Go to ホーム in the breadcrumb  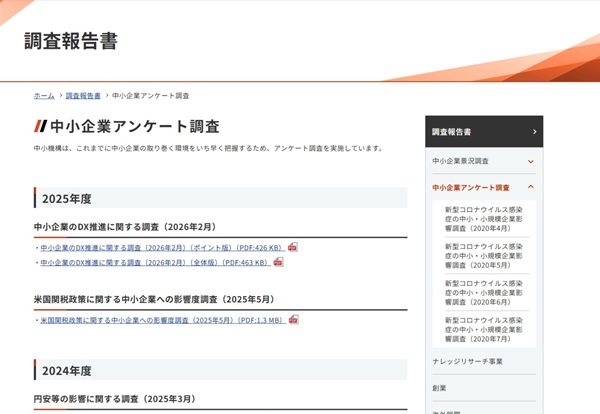click(x=44, y=95)
